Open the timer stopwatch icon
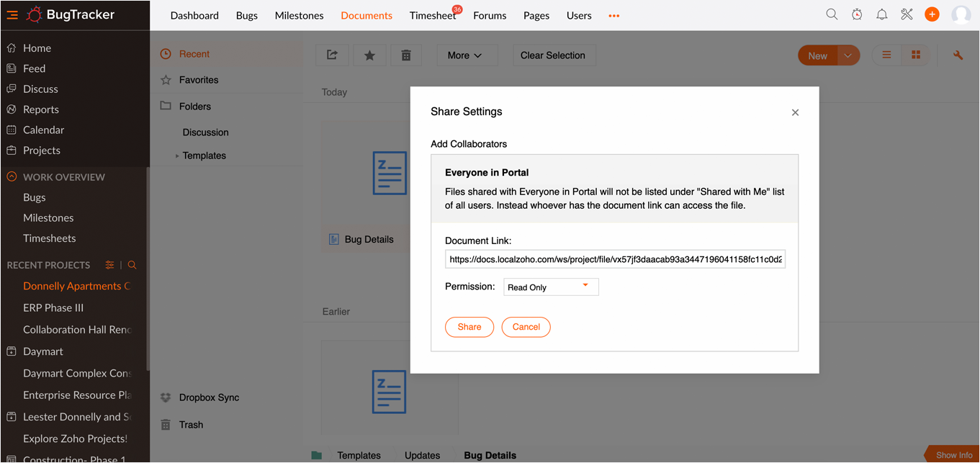 (857, 14)
